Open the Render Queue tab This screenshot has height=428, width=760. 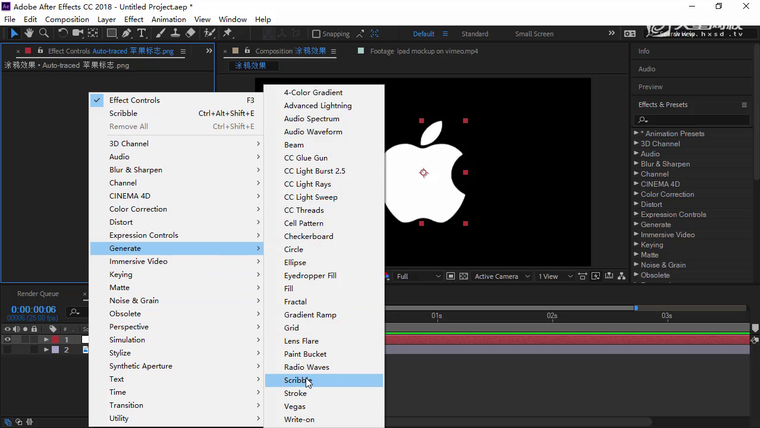38,294
